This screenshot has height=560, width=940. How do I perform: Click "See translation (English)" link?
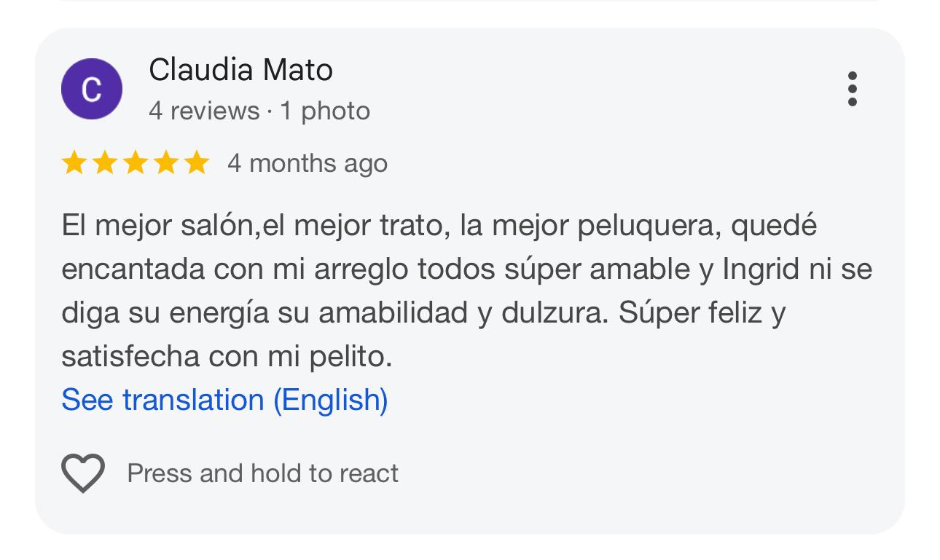tap(224, 400)
